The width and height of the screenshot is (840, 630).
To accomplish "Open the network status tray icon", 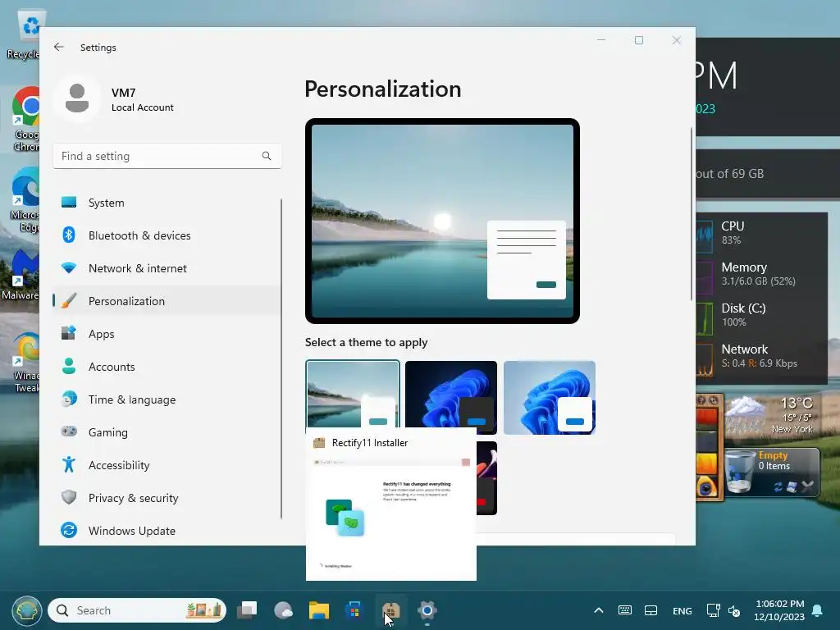I will point(713,610).
